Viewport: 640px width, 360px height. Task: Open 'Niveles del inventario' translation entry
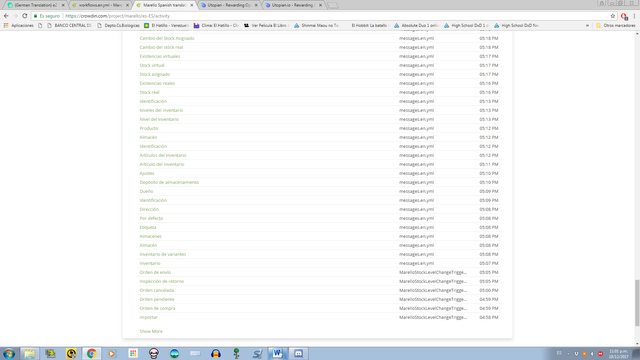(x=161, y=110)
